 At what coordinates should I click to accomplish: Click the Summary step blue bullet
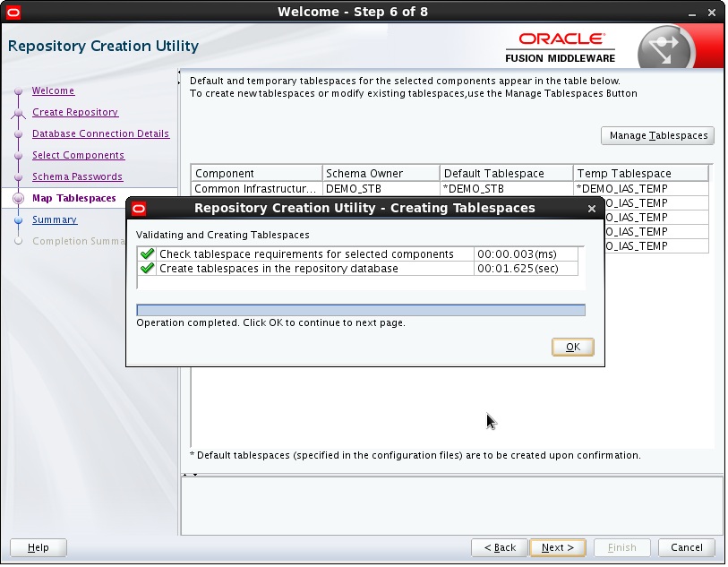[x=19, y=220]
